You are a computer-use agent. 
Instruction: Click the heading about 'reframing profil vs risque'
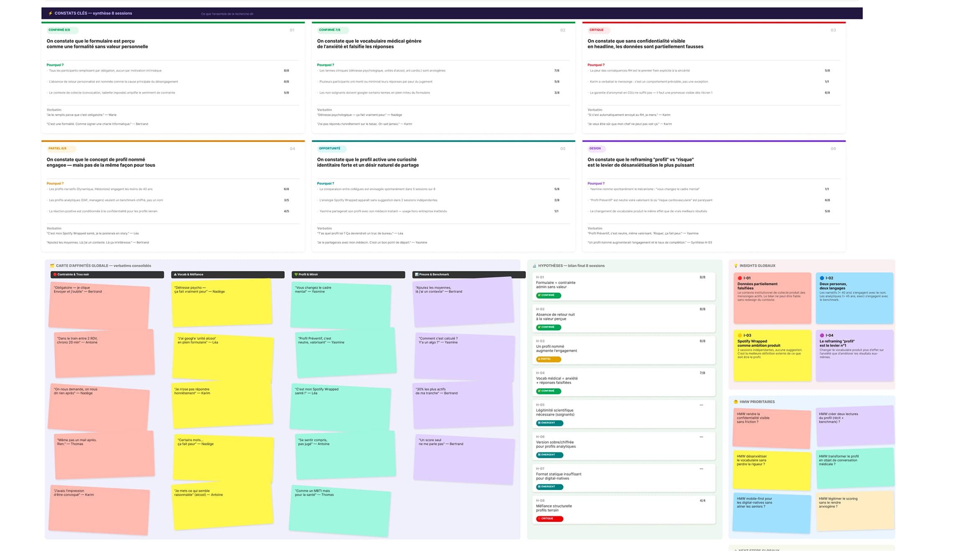point(641,163)
